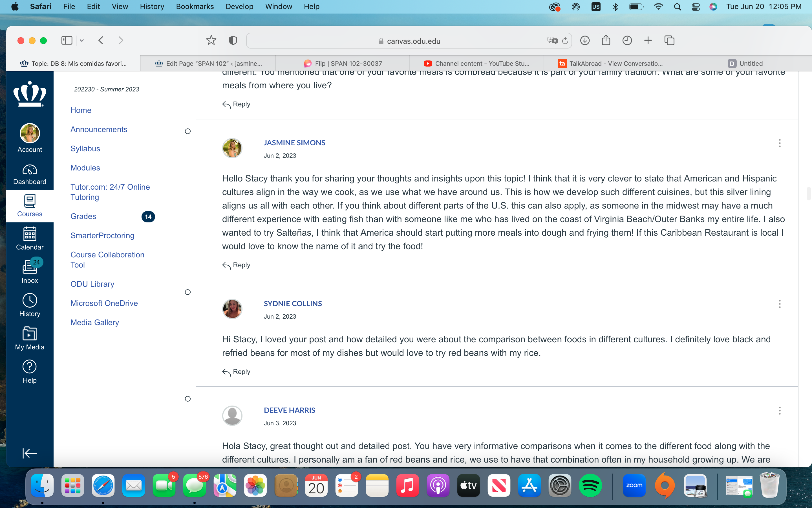
Task: Open Deeve Harris profile link
Action: [289, 410]
